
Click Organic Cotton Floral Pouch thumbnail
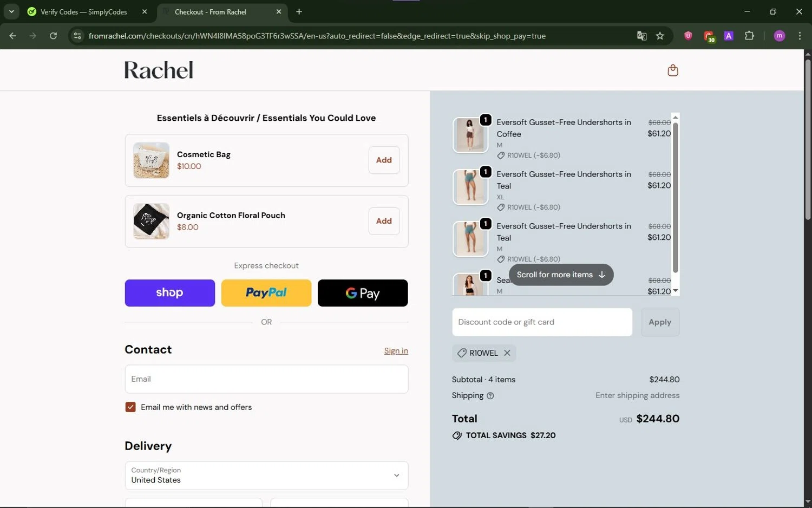[151, 221]
